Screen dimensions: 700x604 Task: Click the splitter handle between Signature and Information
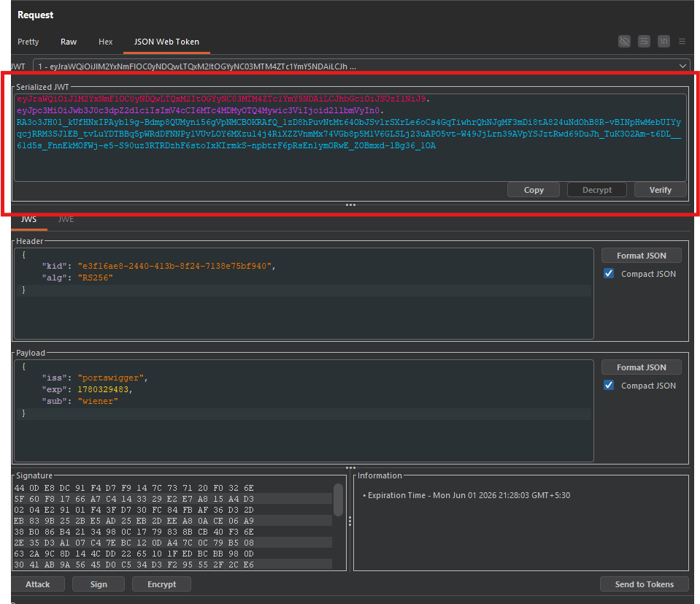[350, 521]
